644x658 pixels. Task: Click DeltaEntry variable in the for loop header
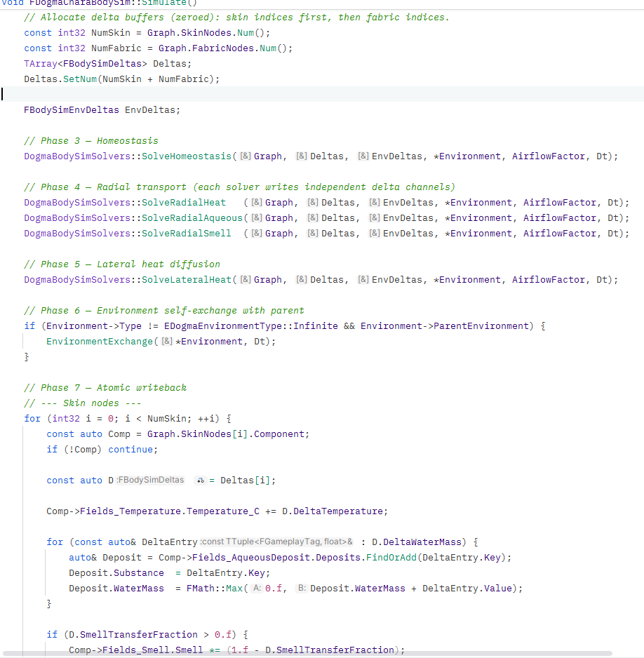[170, 542]
